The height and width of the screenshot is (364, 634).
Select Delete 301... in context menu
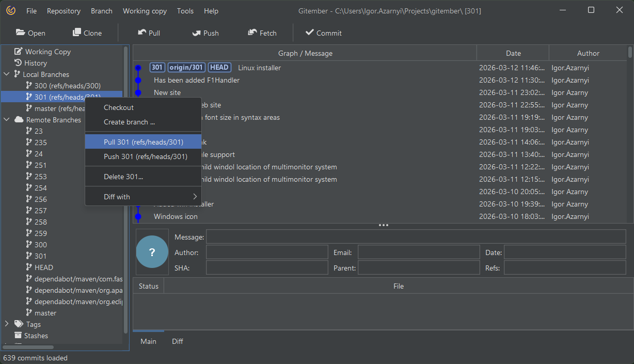click(x=123, y=177)
